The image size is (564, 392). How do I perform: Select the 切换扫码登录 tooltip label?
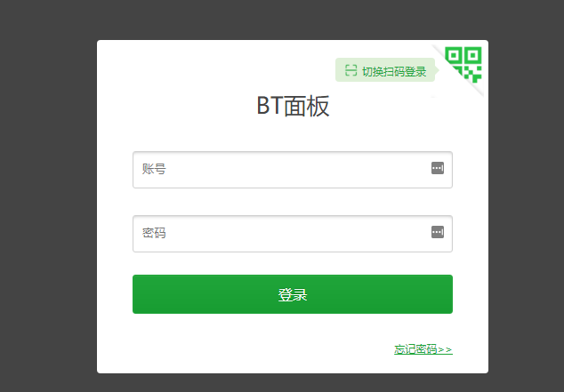click(394, 71)
